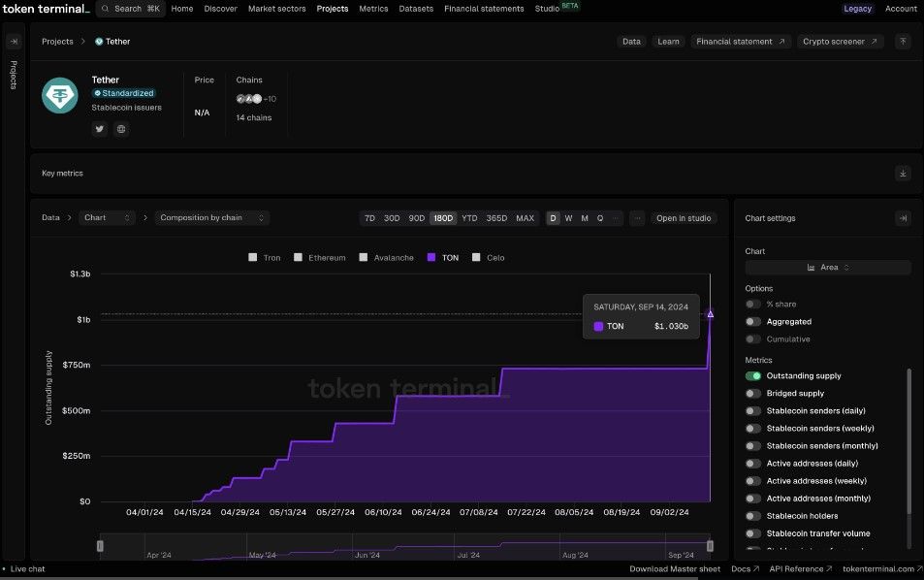Click the Search field
Image resolution: width=924 pixels, height=580 pixels.
pyautogui.click(x=131, y=9)
